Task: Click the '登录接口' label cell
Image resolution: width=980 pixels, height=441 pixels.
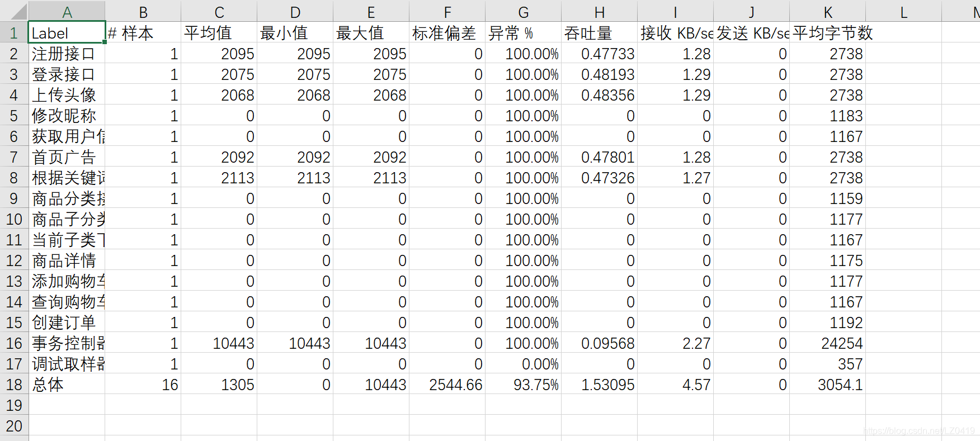Action: [67, 74]
